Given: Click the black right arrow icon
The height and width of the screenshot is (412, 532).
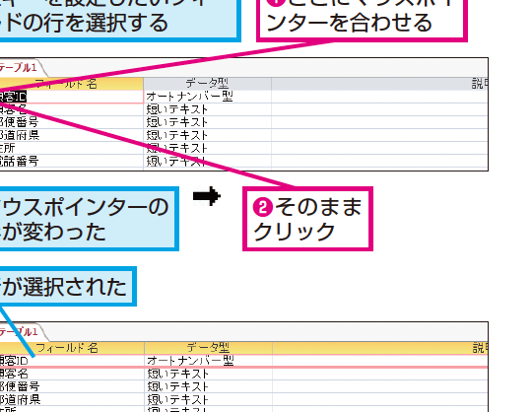Looking at the screenshot, I should pos(207,196).
